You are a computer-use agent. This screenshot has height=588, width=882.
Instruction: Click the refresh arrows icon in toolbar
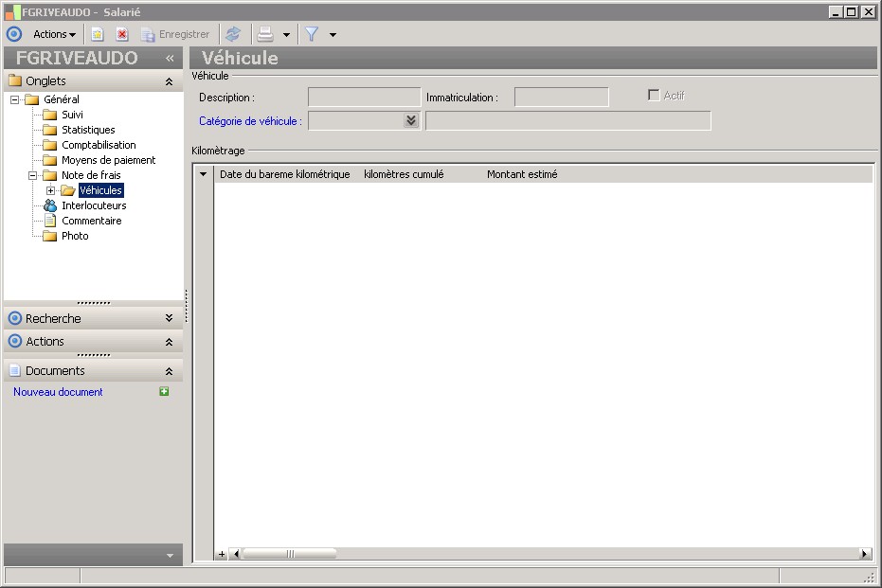pyautogui.click(x=233, y=34)
